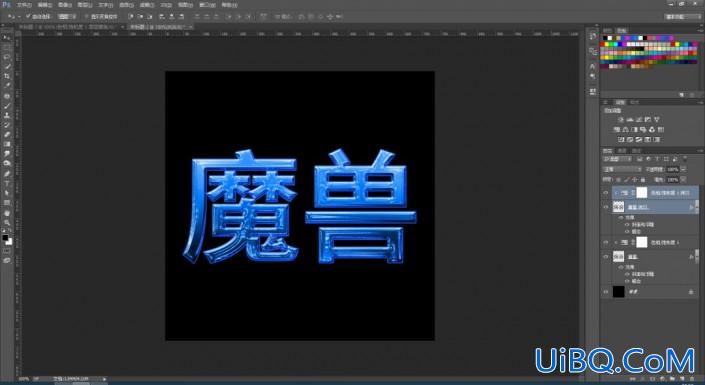Select the Rectangular Marquee tool

point(7,47)
